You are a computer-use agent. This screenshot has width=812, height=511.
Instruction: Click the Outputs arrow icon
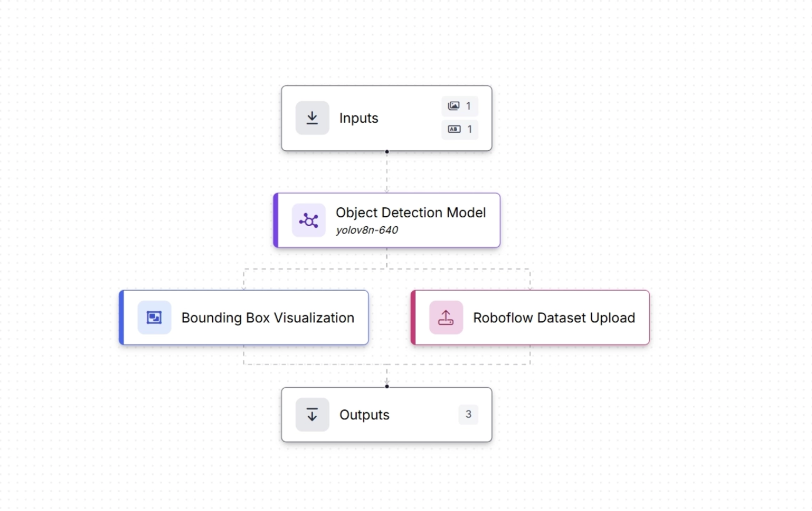pyautogui.click(x=312, y=415)
